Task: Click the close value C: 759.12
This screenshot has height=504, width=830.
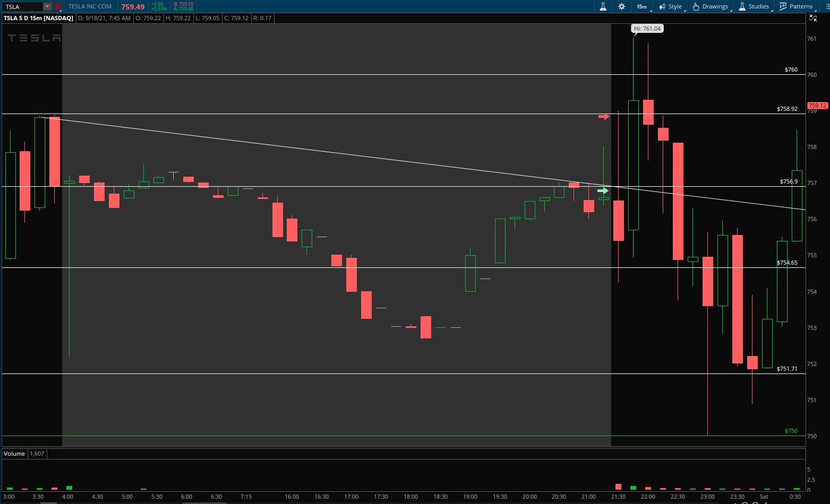Action: point(236,18)
